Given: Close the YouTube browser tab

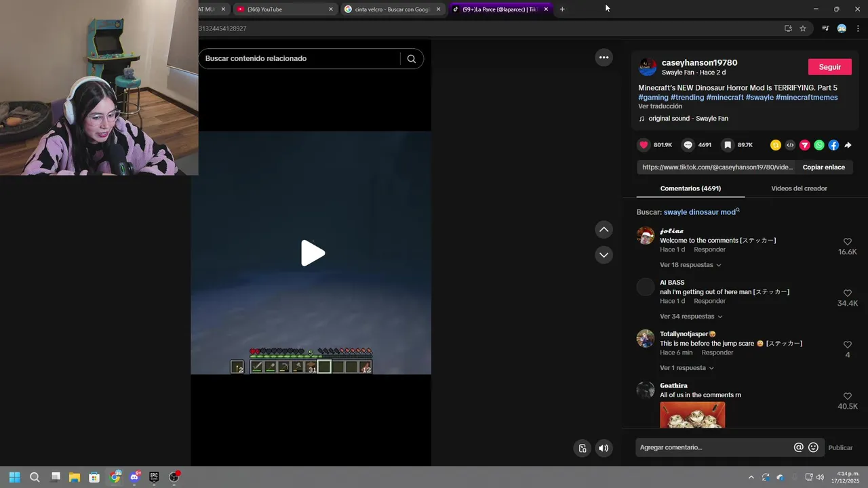Looking at the screenshot, I should (331, 9).
